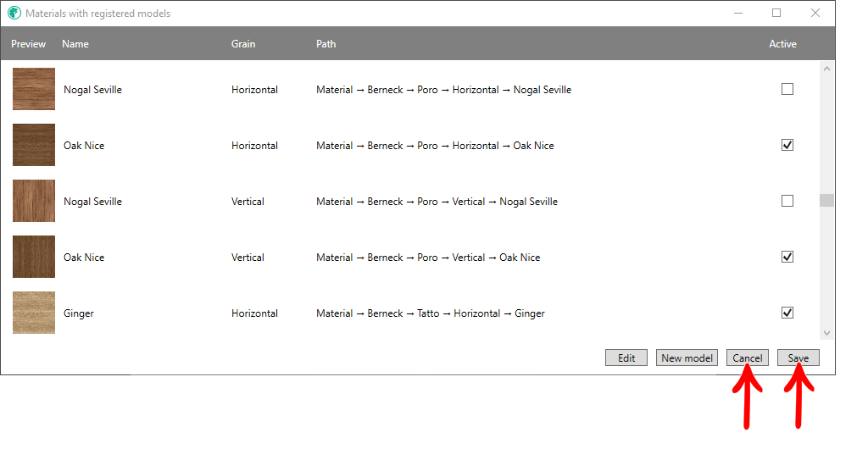Click the path ending in Horizontal → Nogal Seville
This screenshot has width=868, height=449.
click(x=443, y=90)
